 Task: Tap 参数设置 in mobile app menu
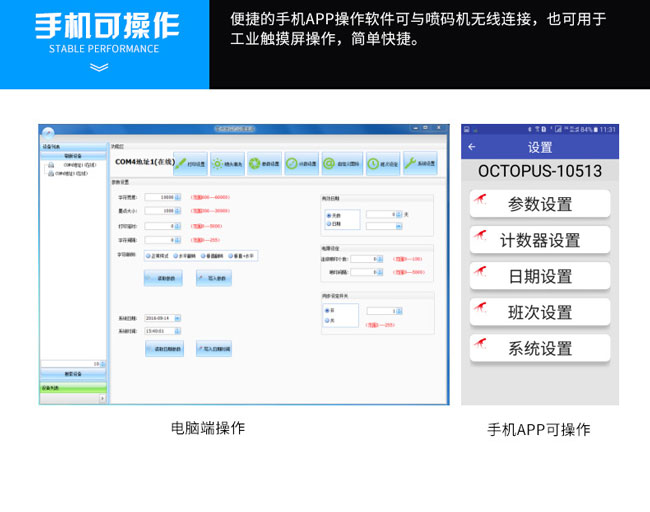click(540, 204)
